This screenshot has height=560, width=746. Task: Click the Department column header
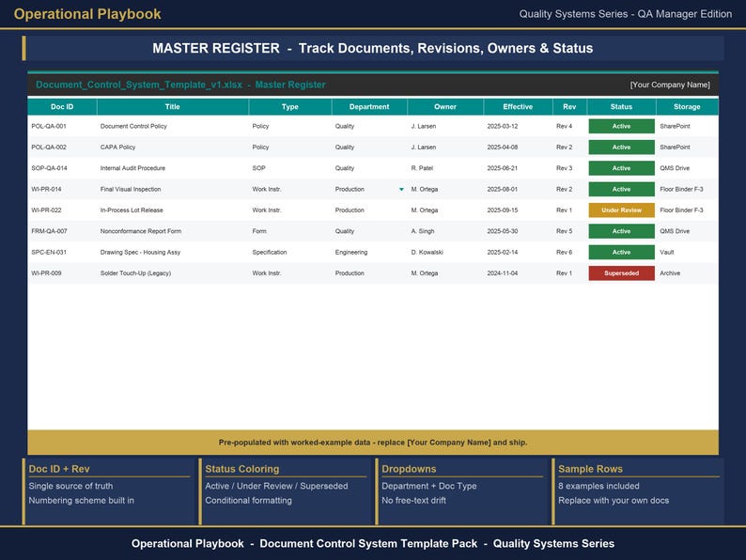pos(369,106)
